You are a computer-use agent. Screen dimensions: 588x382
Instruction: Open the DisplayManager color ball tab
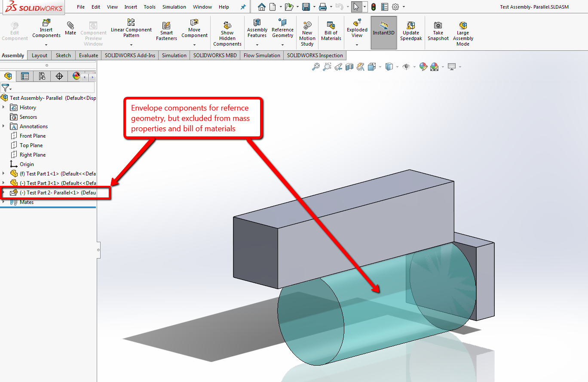click(76, 76)
